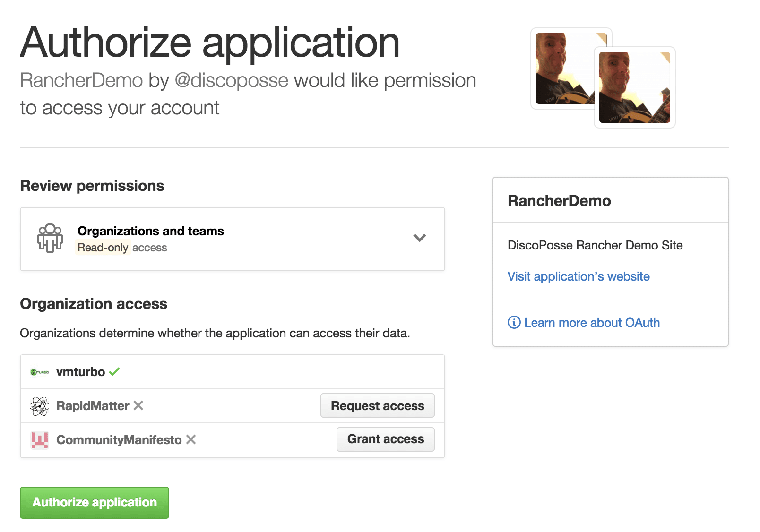Click the X mark beside RapidMatter

coord(138,405)
